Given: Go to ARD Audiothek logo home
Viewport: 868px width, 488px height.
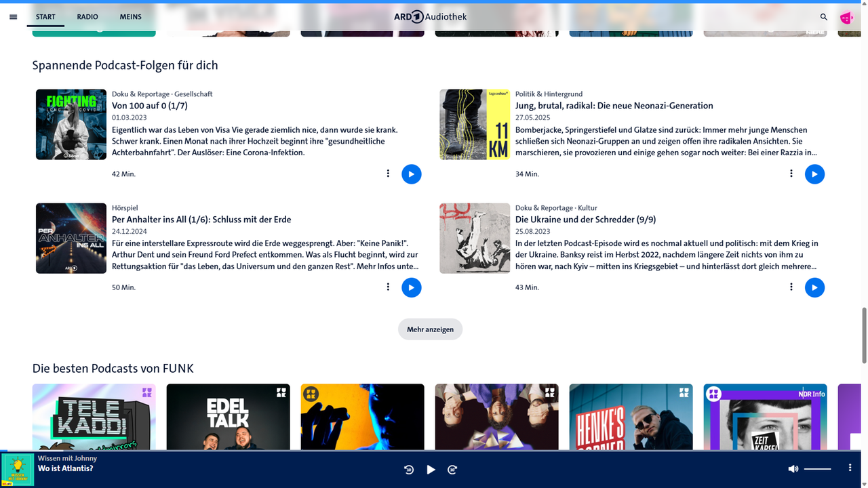Looking at the screenshot, I should click(431, 17).
